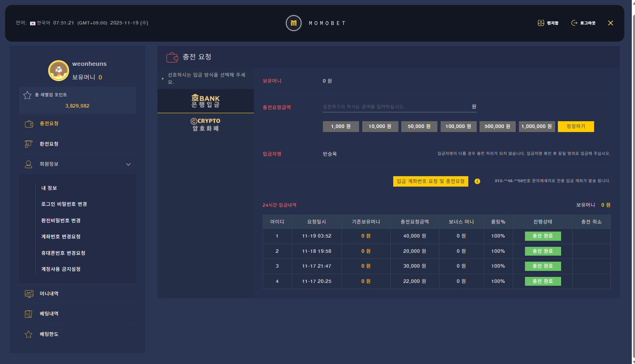Viewport: 635px width, 364px height.
Task: Switch to CRYPTO 암호화폐 deposit tab
Action: coord(205,125)
